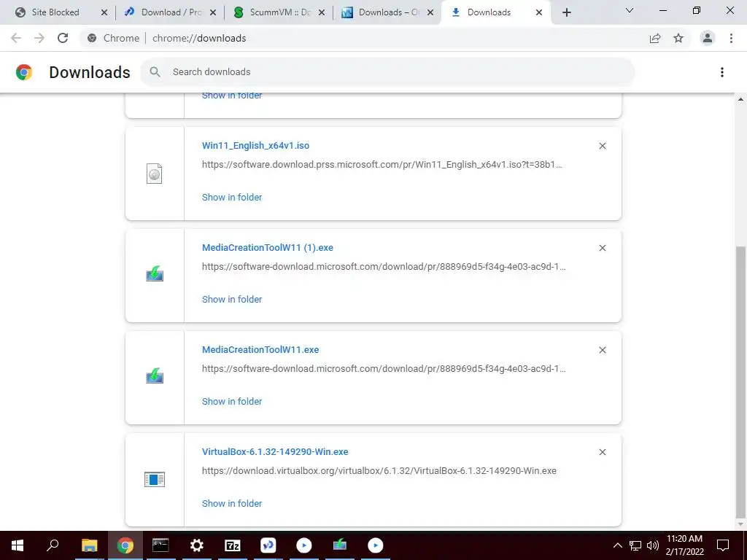Open the Chrome browser three-dot menu
Viewport: 747px width, 560px height.
(x=731, y=38)
